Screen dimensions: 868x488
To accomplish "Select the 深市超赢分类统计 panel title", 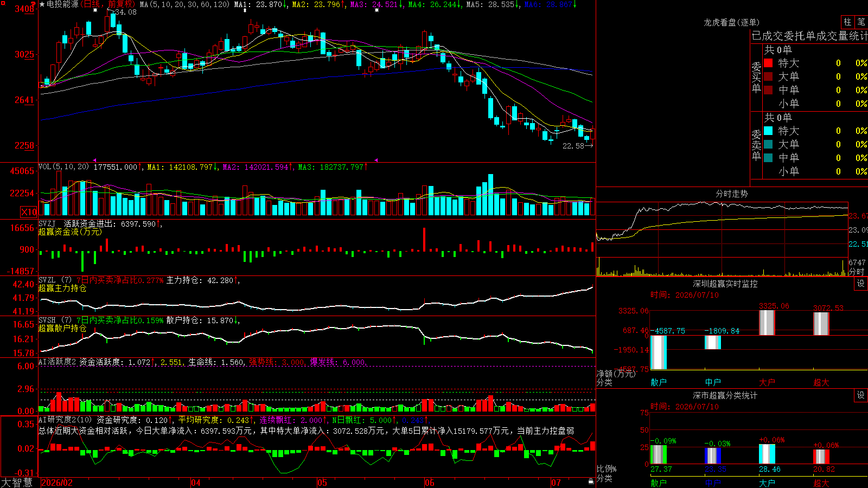I will pyautogui.click(x=725, y=395).
